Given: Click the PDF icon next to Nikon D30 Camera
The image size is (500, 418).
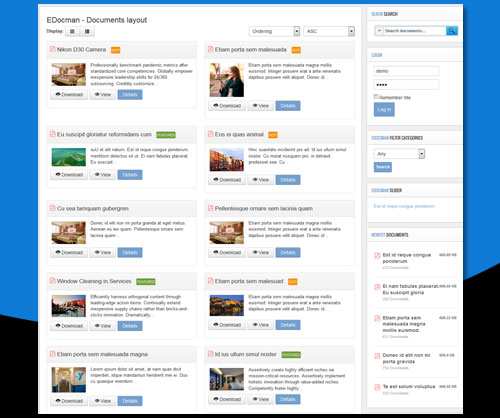Looking at the screenshot, I should [x=52, y=49].
